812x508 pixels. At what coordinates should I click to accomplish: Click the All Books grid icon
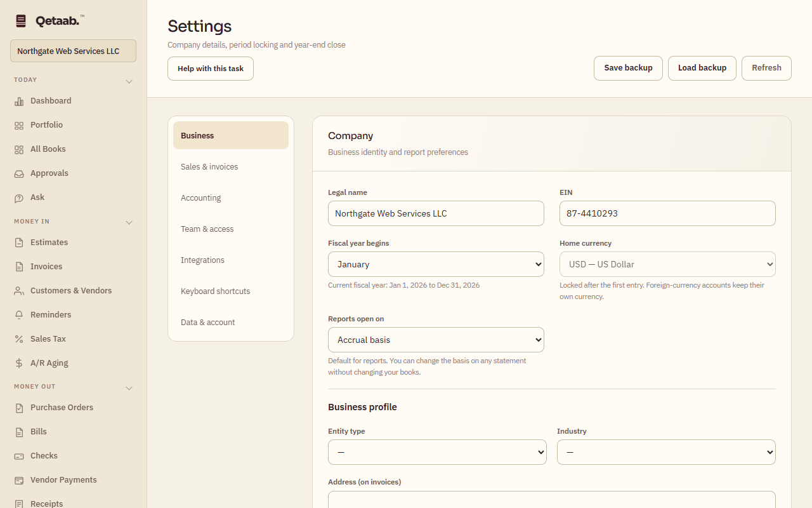coord(19,149)
